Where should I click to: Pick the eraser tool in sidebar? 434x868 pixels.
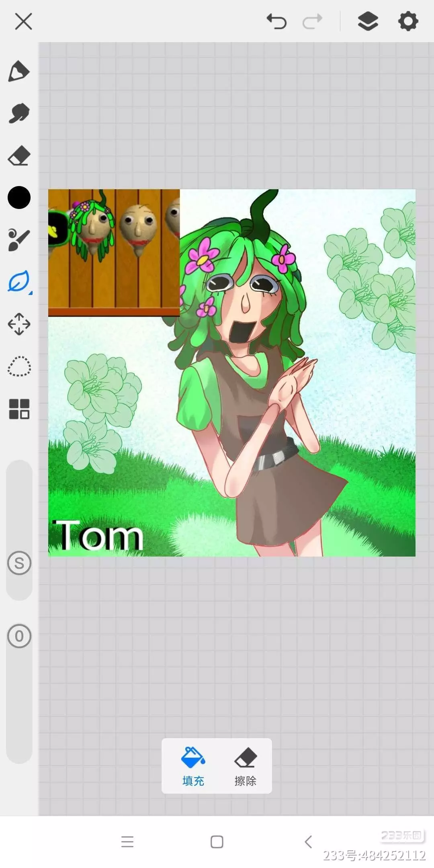click(x=19, y=156)
